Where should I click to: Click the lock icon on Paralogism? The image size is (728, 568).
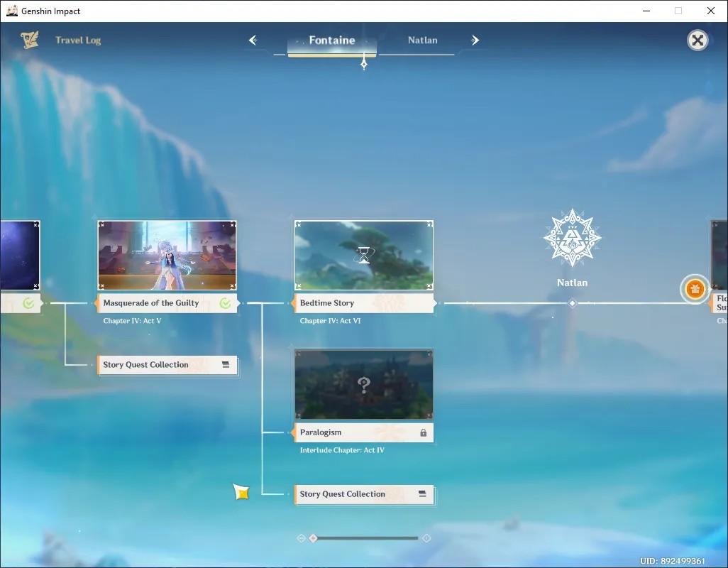click(x=424, y=432)
